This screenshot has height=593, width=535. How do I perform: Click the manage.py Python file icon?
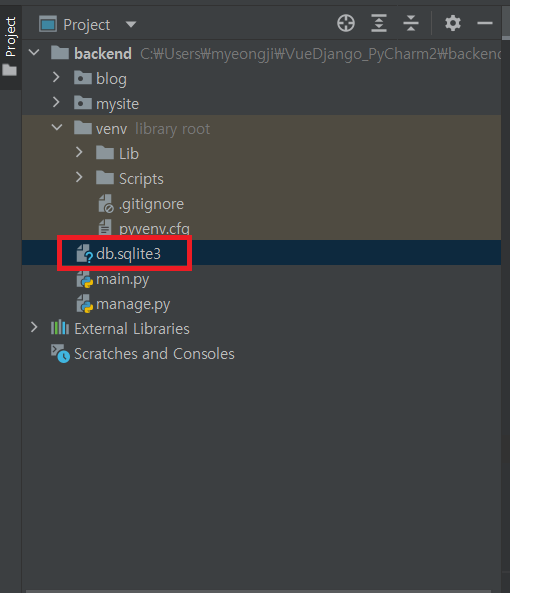(85, 304)
